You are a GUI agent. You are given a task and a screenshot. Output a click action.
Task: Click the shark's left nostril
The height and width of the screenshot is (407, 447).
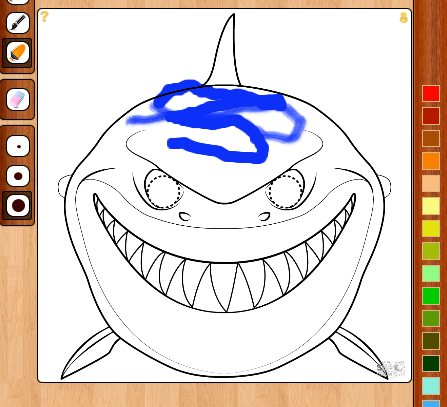coord(185,216)
